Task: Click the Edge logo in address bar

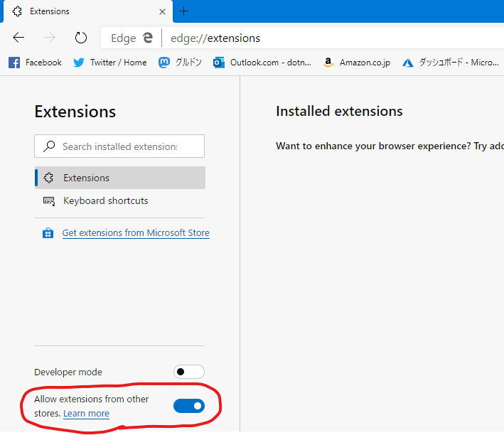Action: (x=148, y=38)
